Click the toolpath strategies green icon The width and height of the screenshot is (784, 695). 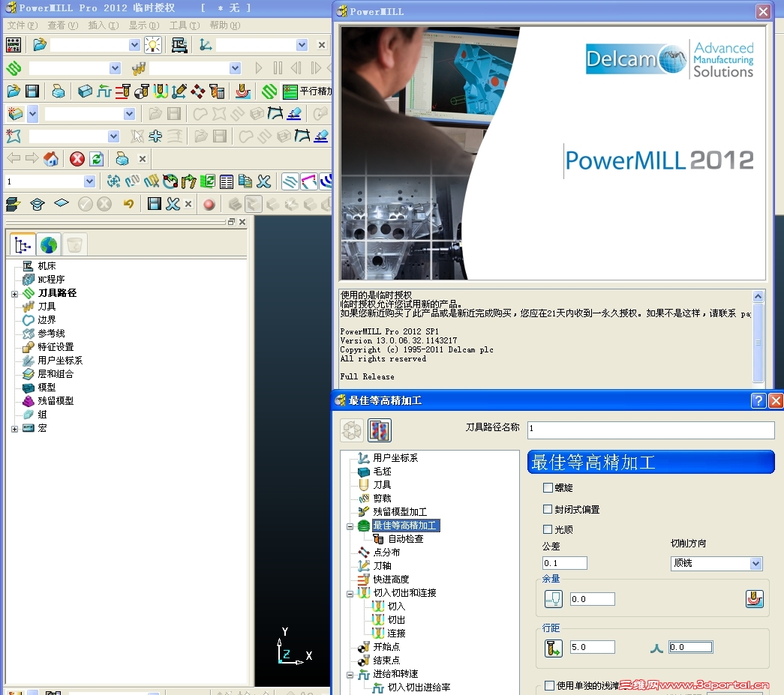coord(269,91)
